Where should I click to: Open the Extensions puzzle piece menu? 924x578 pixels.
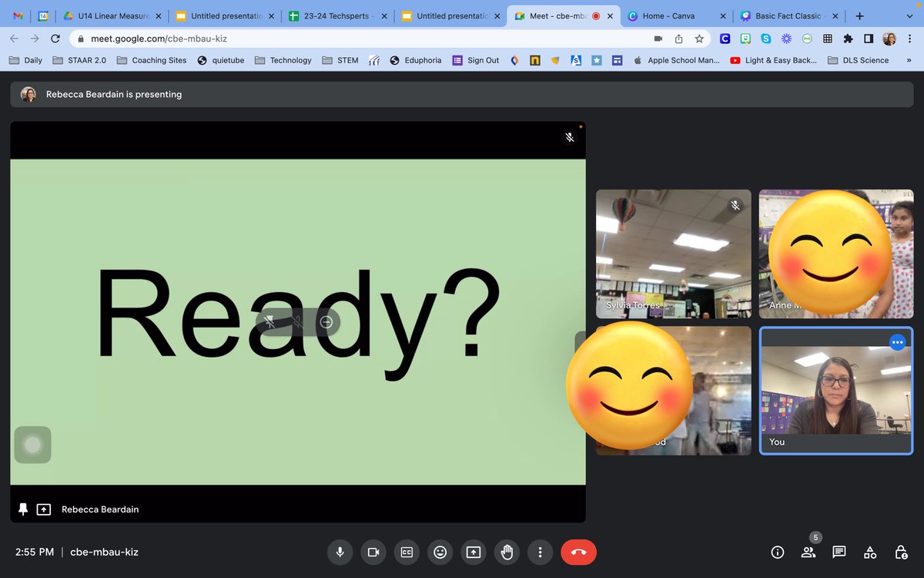point(848,39)
